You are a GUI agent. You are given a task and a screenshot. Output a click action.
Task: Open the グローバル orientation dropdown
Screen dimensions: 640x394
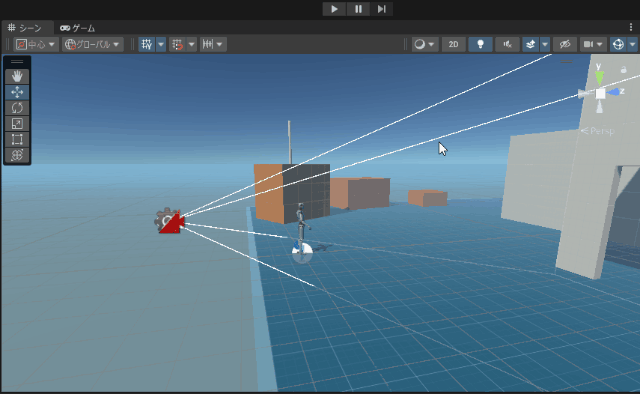(x=93, y=44)
